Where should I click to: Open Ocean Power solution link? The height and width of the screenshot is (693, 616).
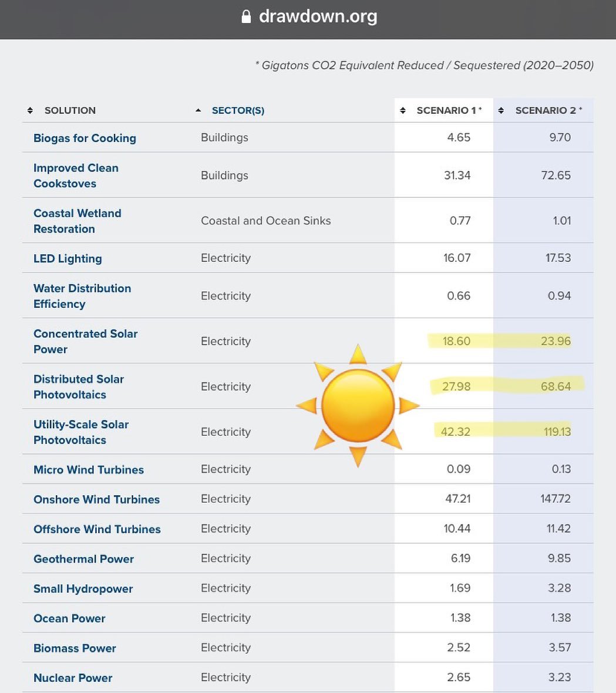click(x=69, y=618)
